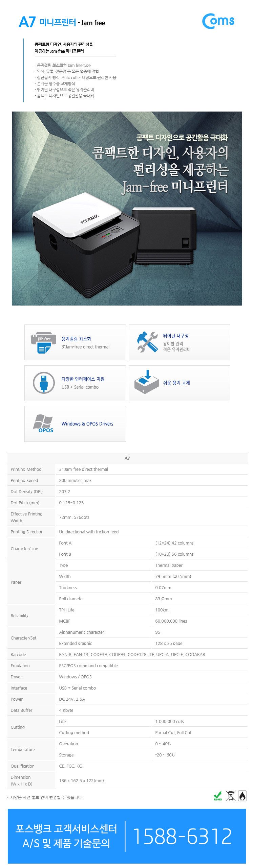Click the 'Dimension (W x H x D)' row label

[x=21, y=780]
